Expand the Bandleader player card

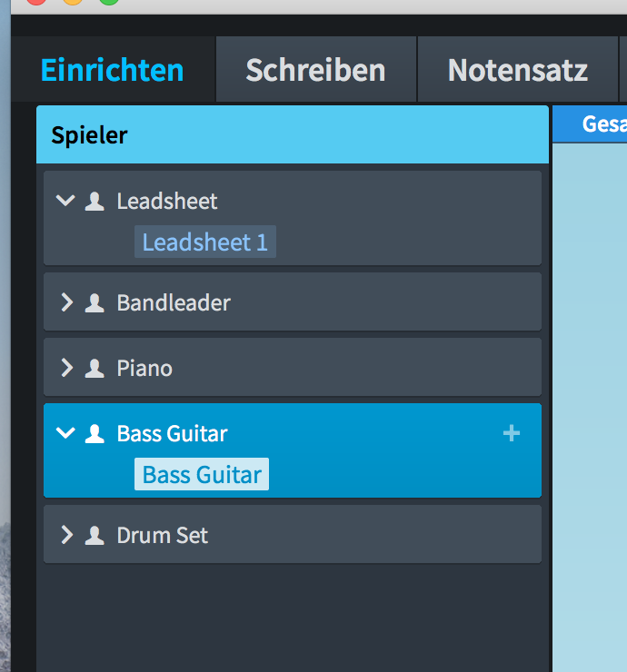[65, 303]
